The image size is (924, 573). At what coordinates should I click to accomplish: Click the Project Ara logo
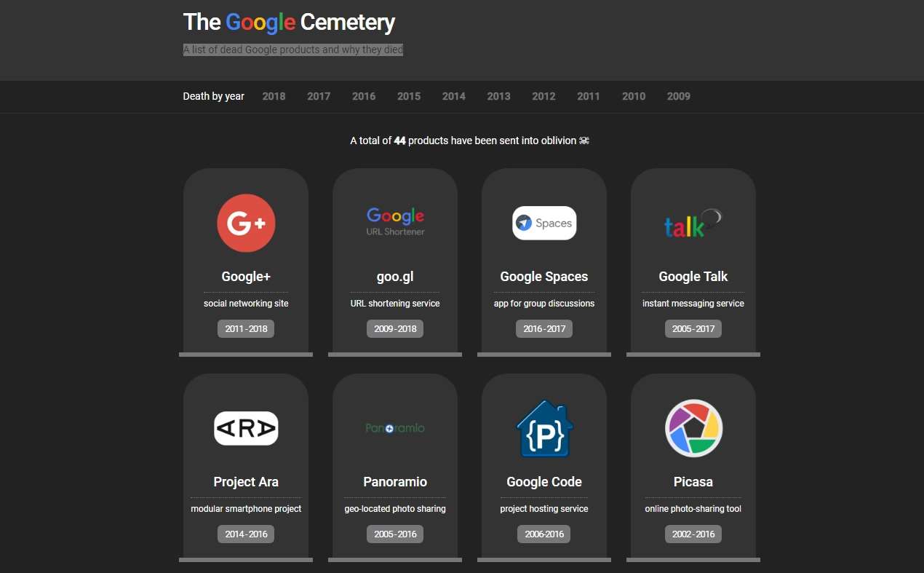246,428
